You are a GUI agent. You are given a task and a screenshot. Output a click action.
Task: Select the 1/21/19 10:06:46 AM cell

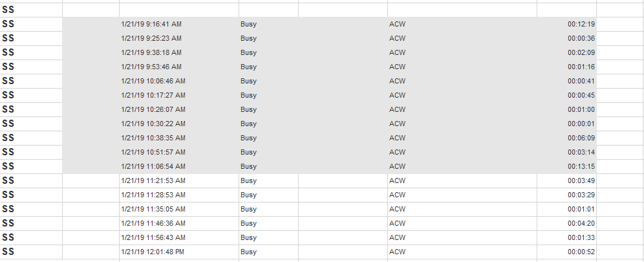[x=179, y=81]
